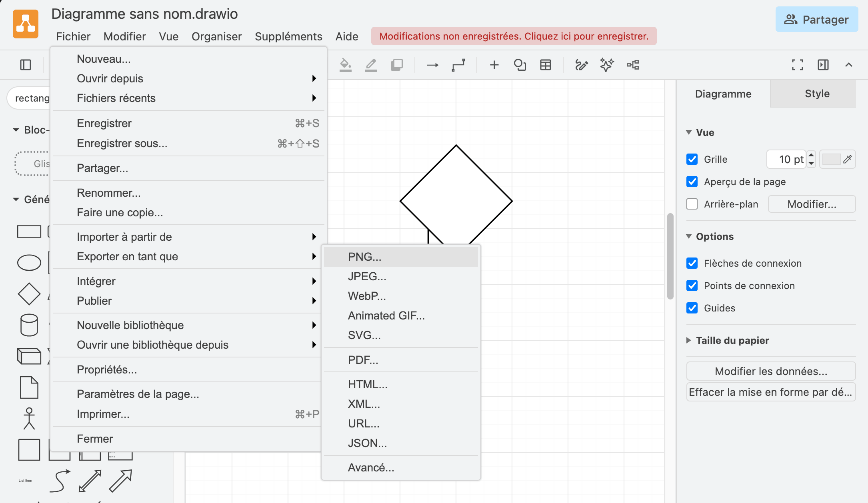Open the Fichiers récents submenu
Screen dimensions: 868x503
(x=189, y=98)
